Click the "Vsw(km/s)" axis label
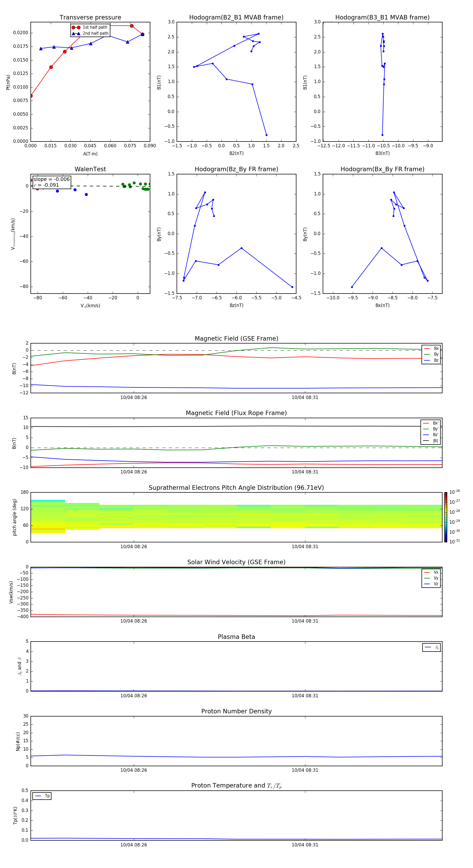The height and width of the screenshot is (868, 473). point(11,592)
